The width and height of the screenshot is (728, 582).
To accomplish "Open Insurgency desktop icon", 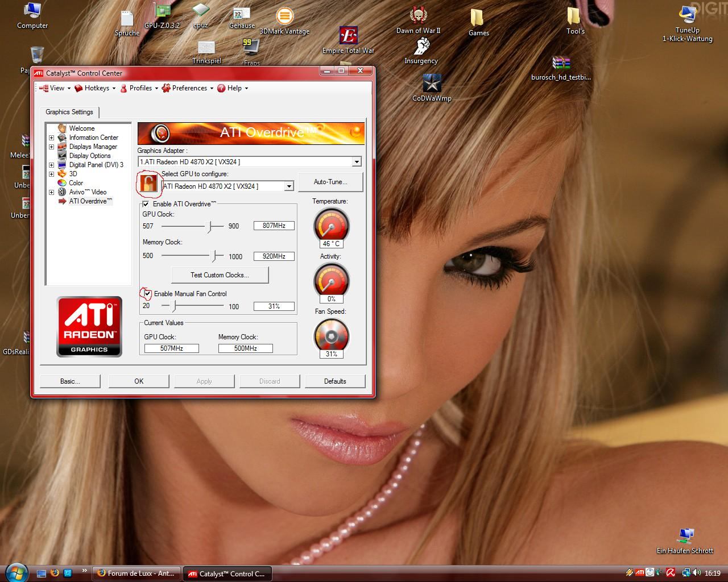I will coord(421,51).
